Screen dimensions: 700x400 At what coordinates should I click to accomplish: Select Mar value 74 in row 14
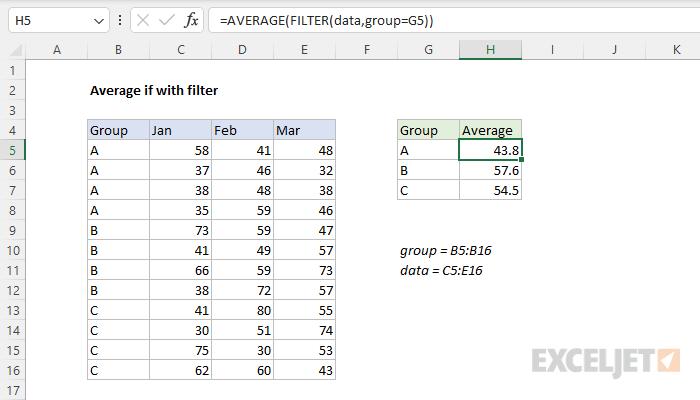pos(304,330)
